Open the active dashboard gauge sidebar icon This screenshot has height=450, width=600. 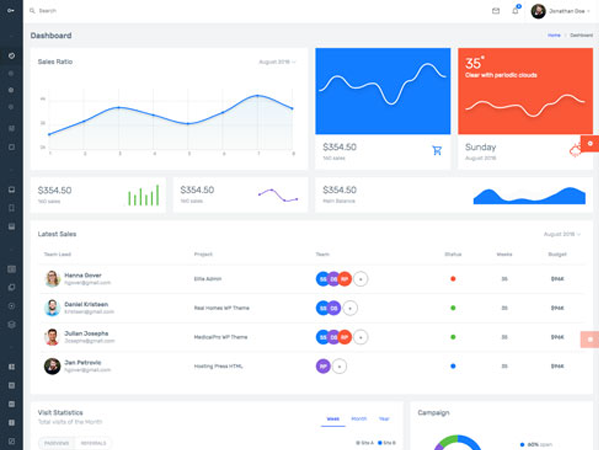[11, 56]
